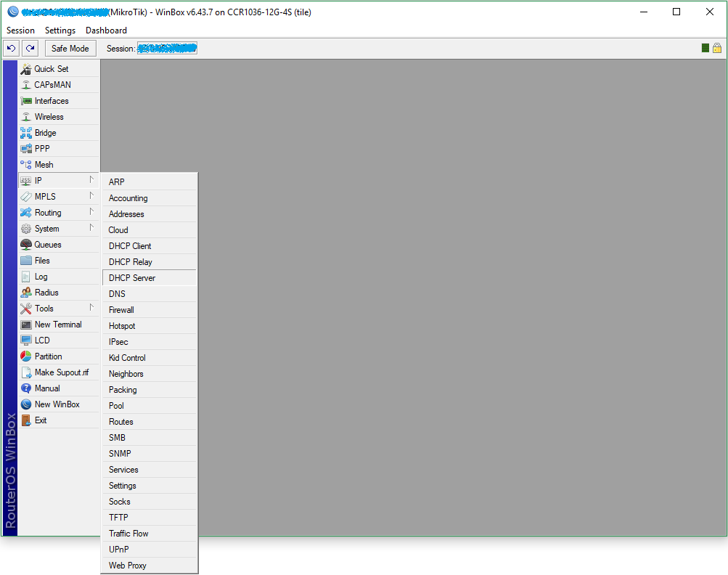
Task: Choose Traffic Flow entry
Action: click(149, 534)
